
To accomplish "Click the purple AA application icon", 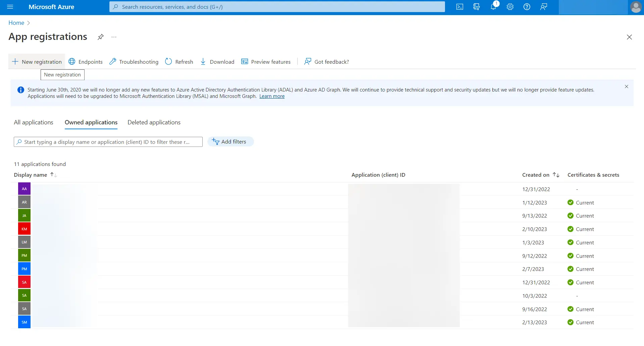I will coord(24,189).
